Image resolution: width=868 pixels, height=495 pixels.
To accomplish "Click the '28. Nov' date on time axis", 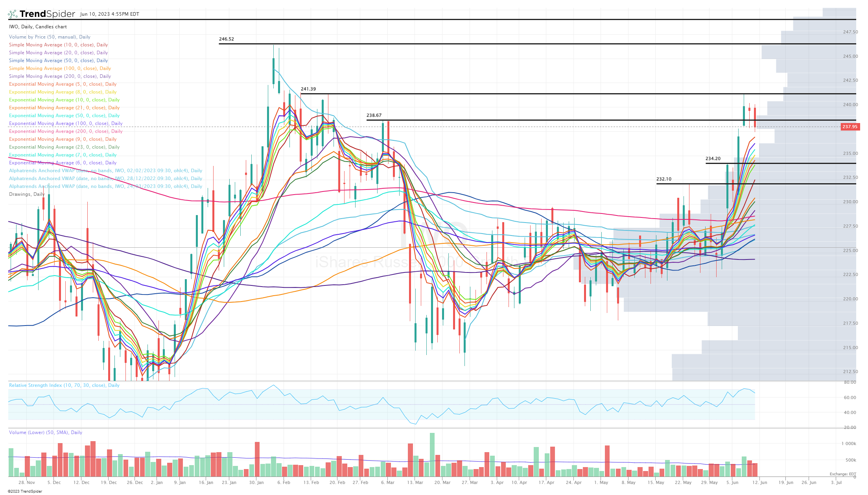I will click(x=27, y=482).
